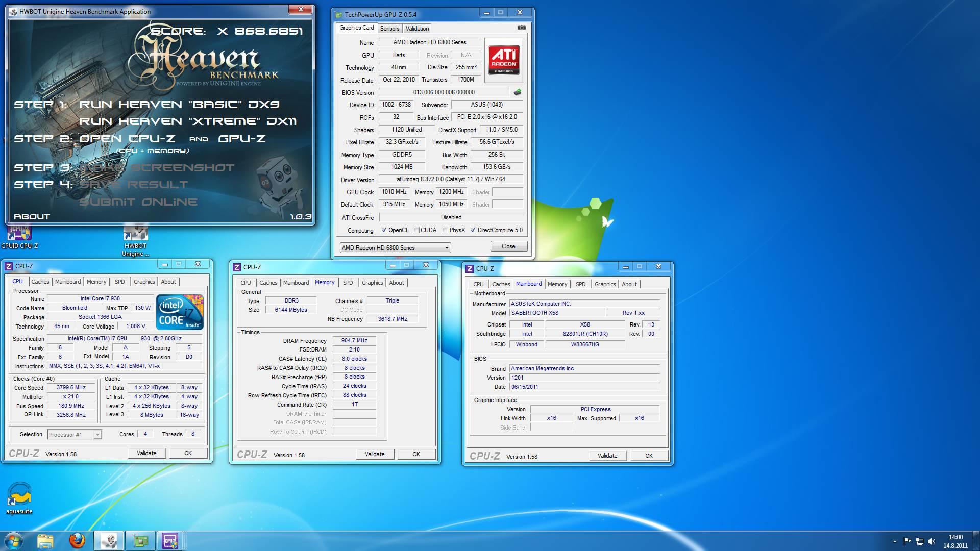Click the CPU-Z CPU window title icon

pos(9,266)
